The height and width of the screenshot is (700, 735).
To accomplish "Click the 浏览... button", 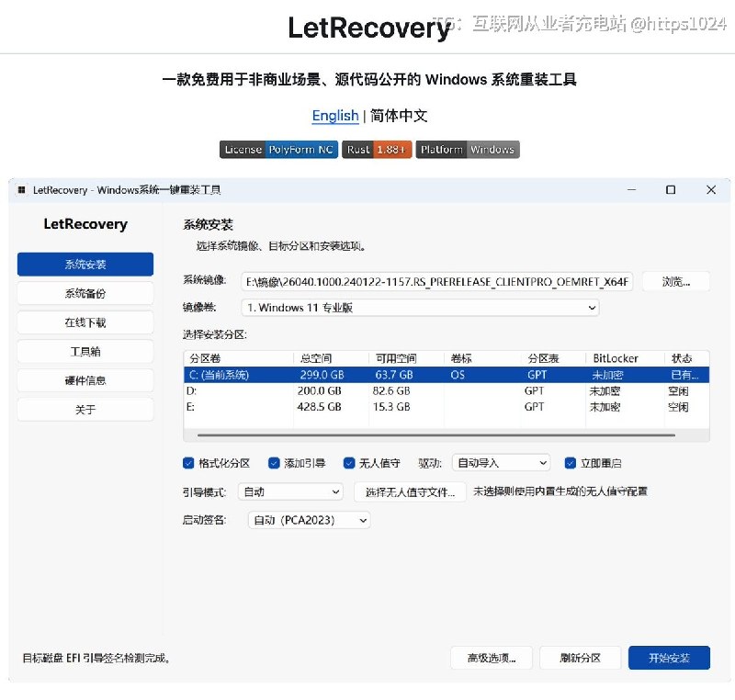I will click(x=675, y=282).
